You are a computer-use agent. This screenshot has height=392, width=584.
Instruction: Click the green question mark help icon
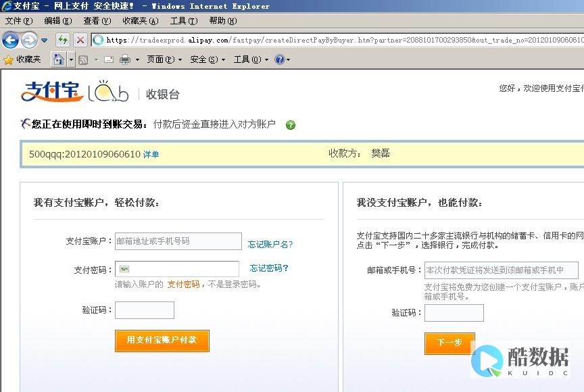tap(291, 125)
